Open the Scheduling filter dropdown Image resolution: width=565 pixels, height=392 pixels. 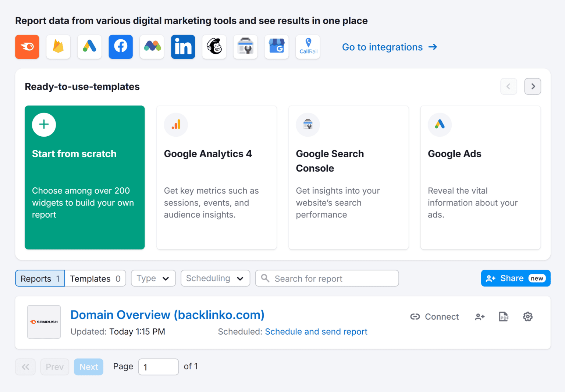click(x=215, y=278)
